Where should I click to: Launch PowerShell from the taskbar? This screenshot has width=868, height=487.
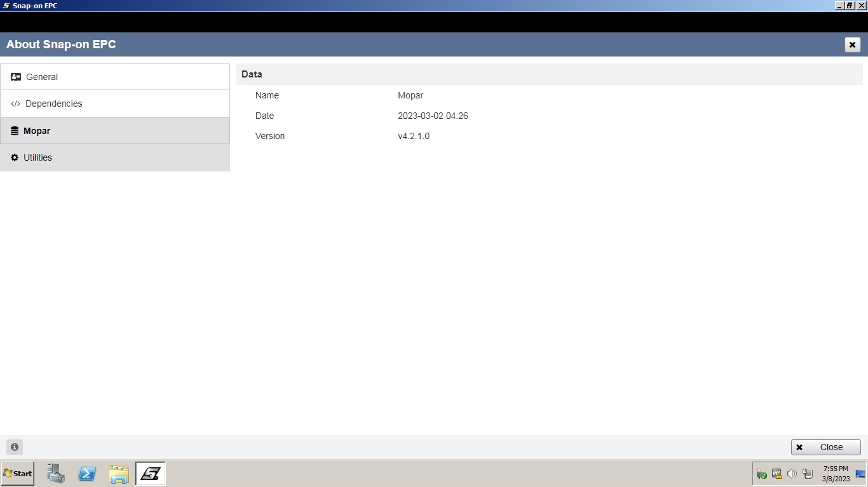(87, 474)
